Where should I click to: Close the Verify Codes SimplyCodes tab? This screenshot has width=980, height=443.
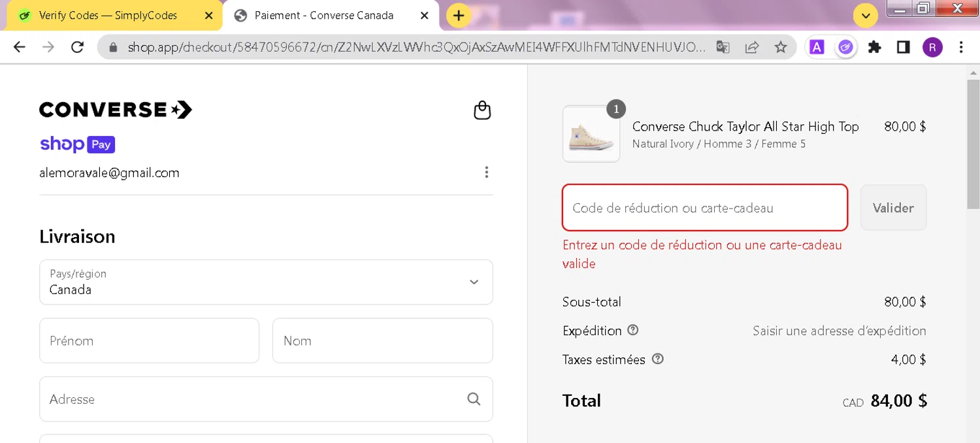[x=208, y=16]
